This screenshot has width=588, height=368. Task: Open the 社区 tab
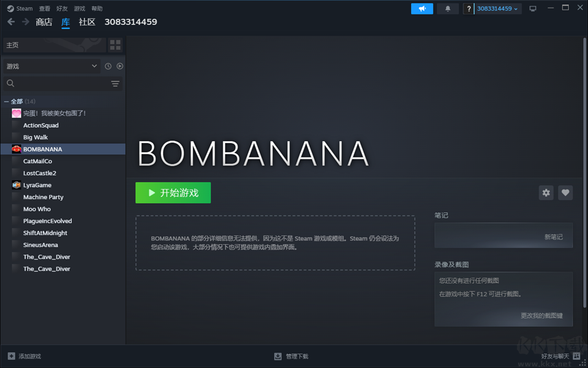(x=87, y=22)
